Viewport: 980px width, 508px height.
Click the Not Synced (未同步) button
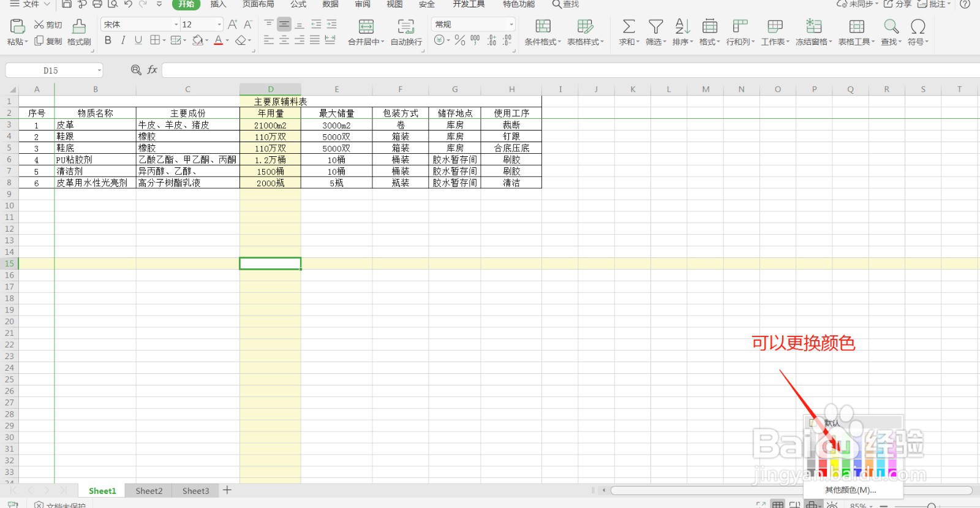pos(857,4)
